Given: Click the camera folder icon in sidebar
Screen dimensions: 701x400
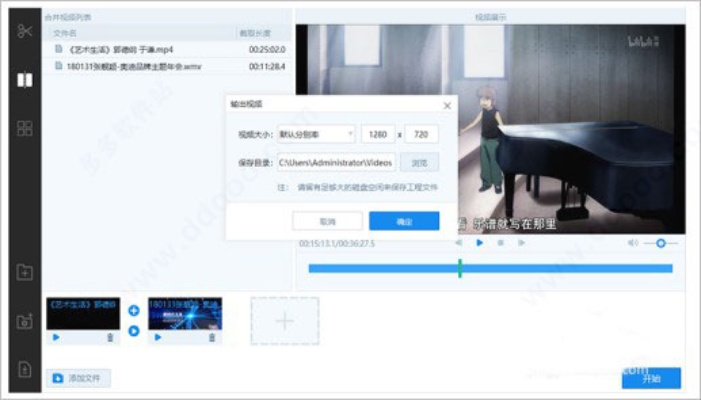Looking at the screenshot, I should point(25,321).
